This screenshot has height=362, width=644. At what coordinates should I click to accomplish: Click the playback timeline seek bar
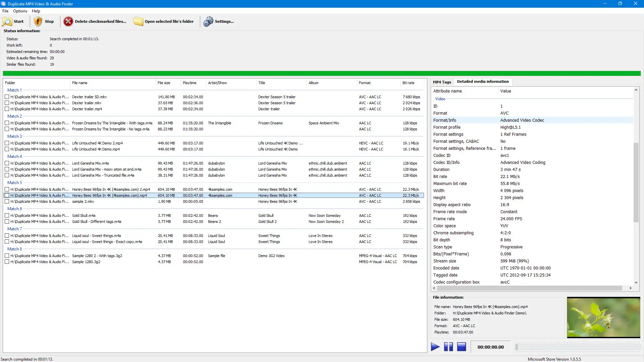(x=578, y=347)
